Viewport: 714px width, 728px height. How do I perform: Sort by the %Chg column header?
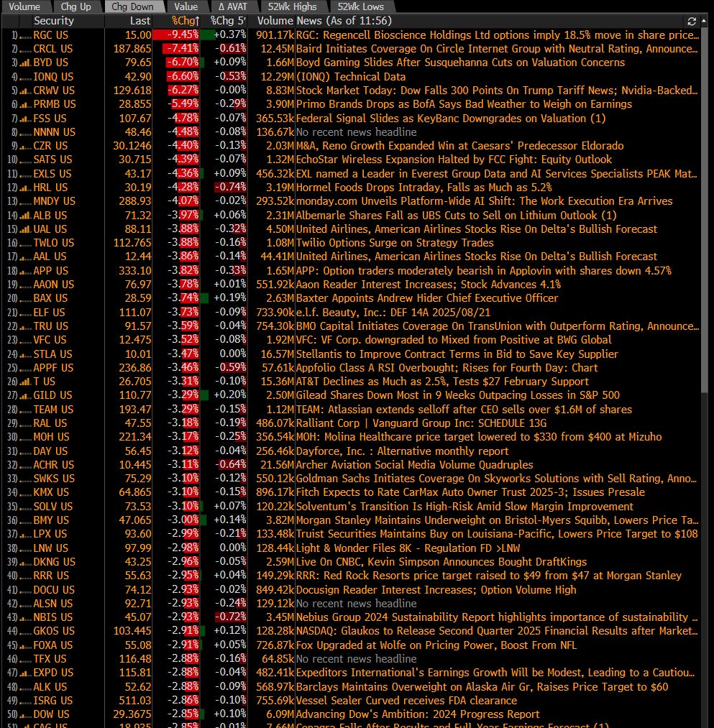click(186, 21)
